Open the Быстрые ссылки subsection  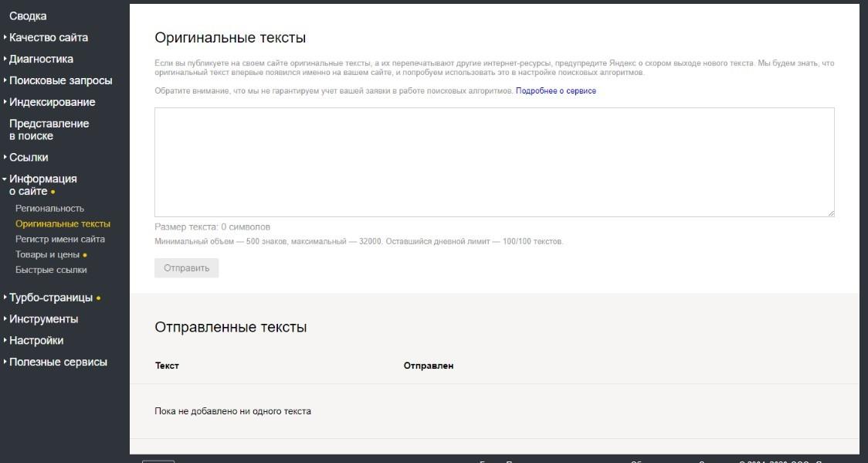click(51, 271)
